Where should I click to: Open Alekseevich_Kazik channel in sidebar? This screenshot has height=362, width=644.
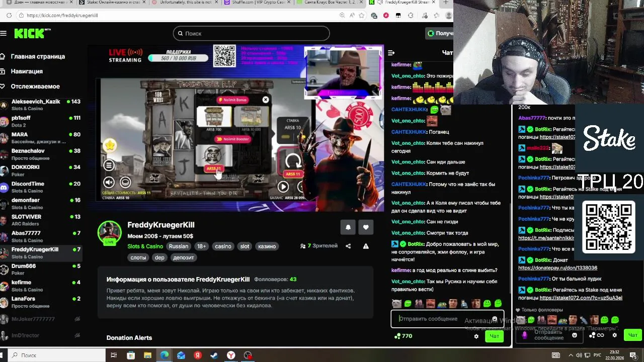pyautogui.click(x=41, y=105)
